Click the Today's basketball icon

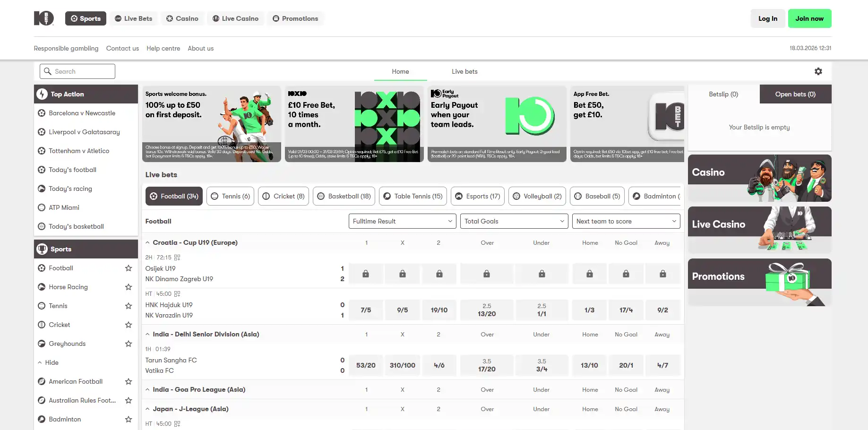point(42,226)
